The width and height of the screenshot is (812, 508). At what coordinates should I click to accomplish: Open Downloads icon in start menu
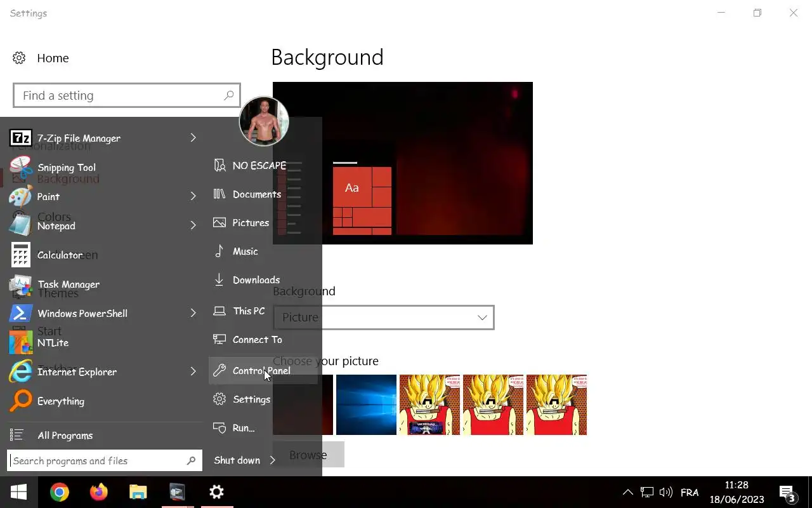point(219,280)
